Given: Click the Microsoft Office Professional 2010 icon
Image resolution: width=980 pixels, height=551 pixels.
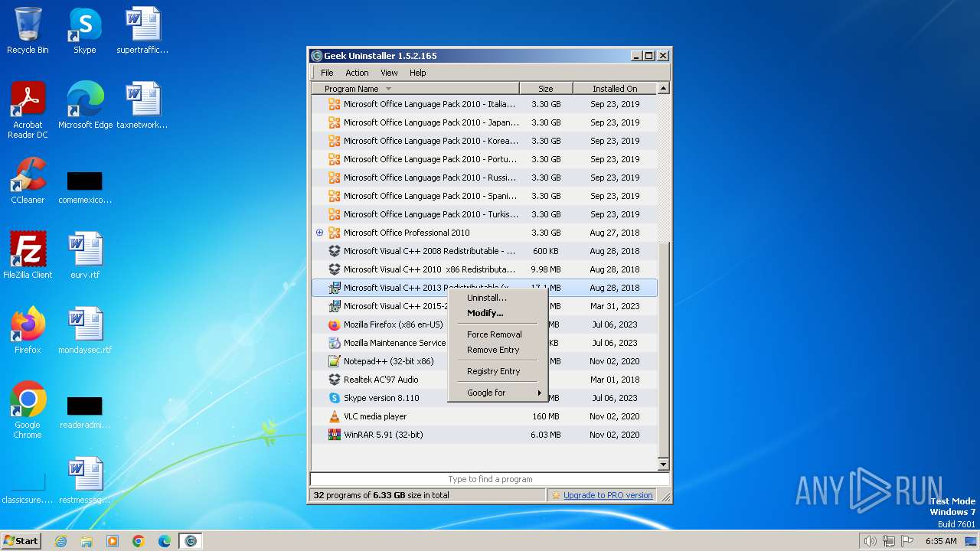Looking at the screenshot, I should click(x=334, y=233).
